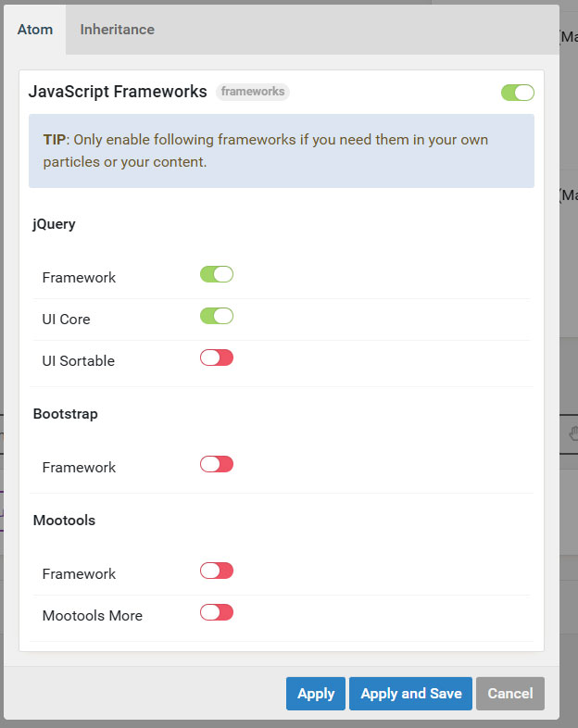Enable the Bootstrap Framework switch
This screenshot has width=578, height=728.
coord(217,464)
